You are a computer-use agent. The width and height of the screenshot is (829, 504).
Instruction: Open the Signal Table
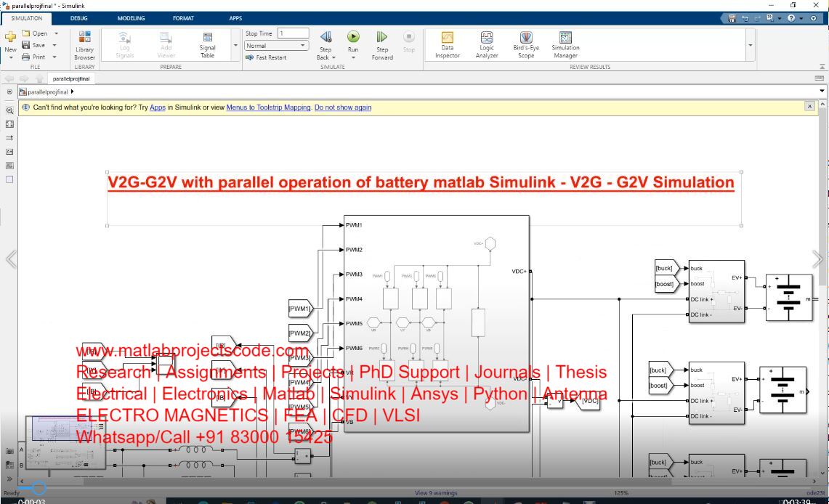[x=208, y=43]
